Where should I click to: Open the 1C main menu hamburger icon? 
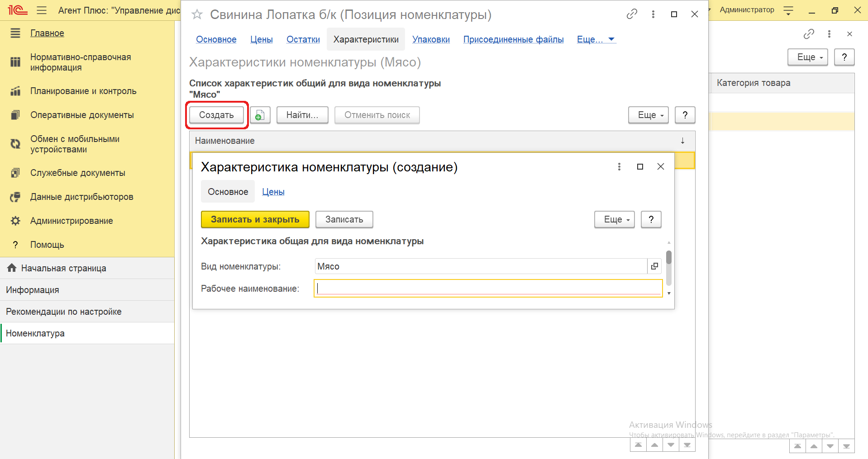[x=42, y=10]
